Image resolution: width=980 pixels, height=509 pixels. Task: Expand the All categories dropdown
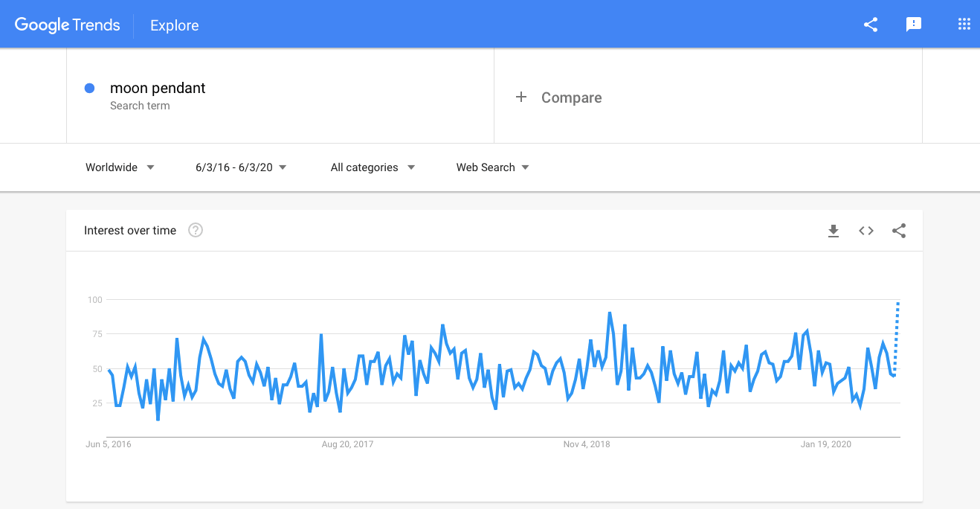pos(373,167)
